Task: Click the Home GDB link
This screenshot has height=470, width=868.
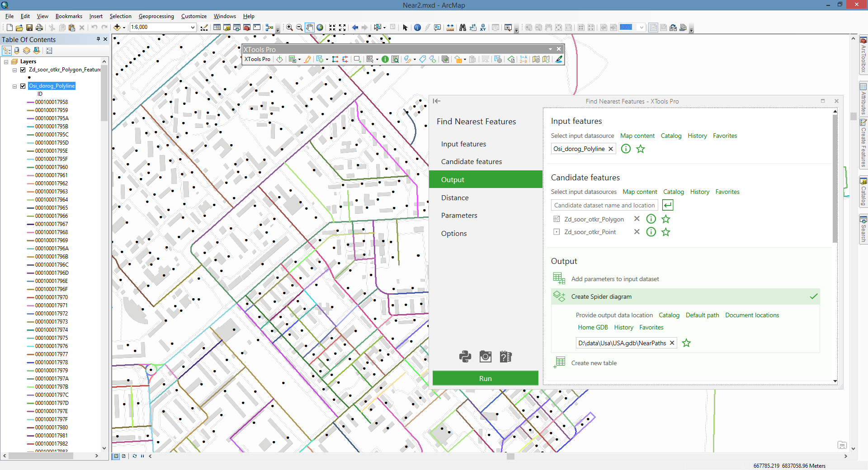Action: tap(593, 327)
